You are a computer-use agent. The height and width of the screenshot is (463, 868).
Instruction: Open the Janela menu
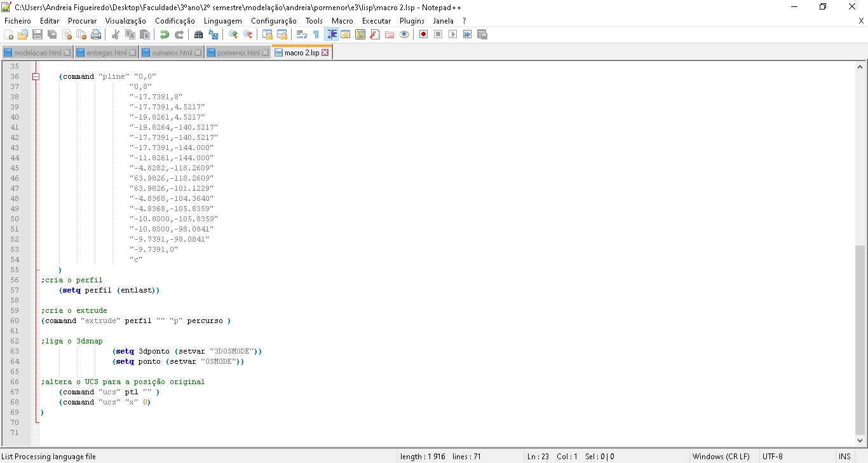tap(444, 21)
